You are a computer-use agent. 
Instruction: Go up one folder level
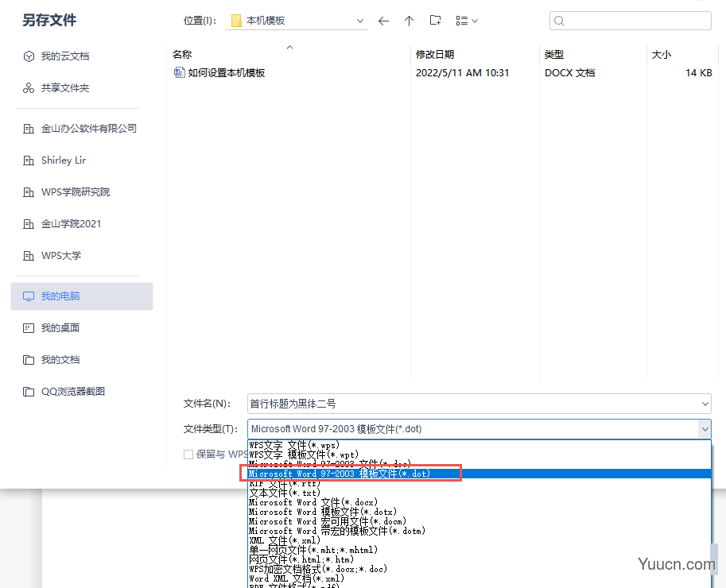(409, 21)
